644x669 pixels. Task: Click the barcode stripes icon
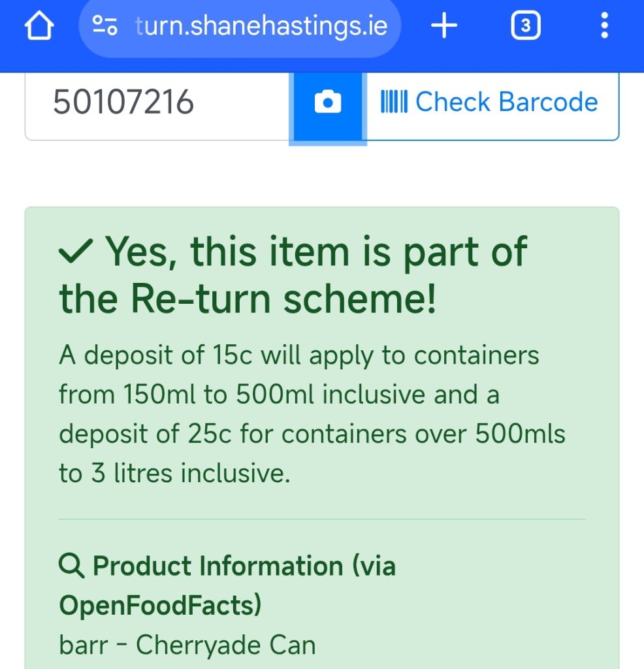[x=394, y=101]
